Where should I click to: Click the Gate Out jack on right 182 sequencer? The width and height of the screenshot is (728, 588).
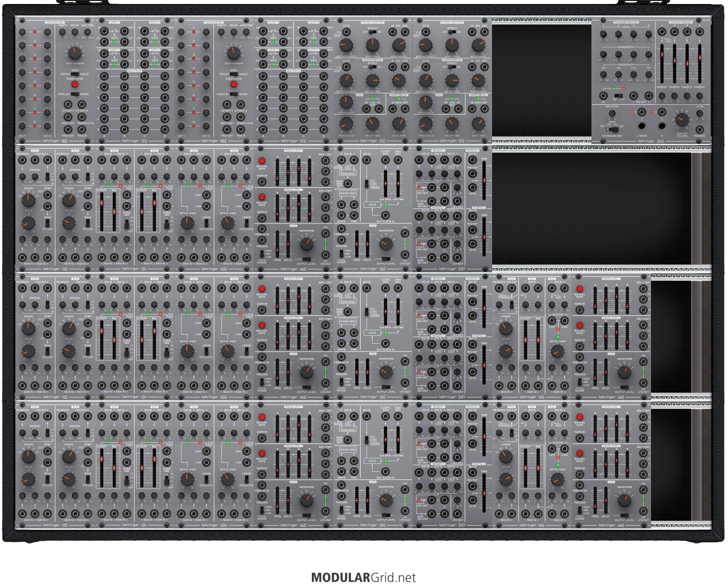(227, 118)
